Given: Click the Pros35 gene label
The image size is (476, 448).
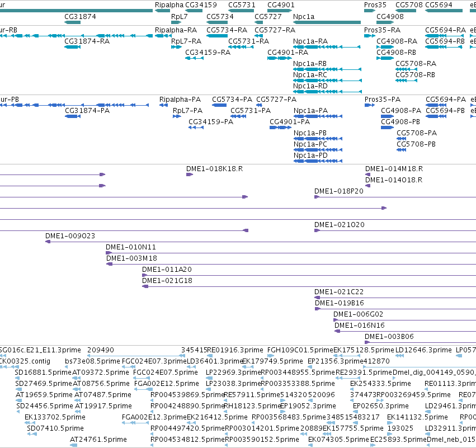Looking at the screenshot, I should [375, 5].
